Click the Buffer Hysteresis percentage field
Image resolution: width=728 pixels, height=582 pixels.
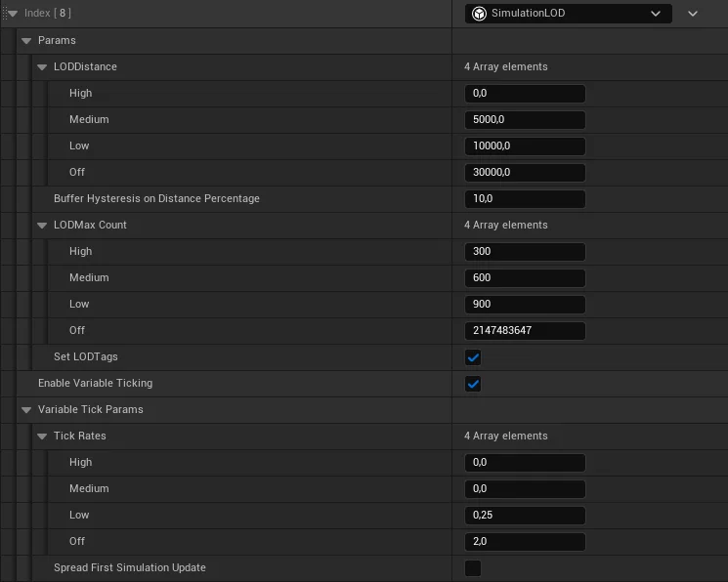pyautogui.click(x=525, y=199)
